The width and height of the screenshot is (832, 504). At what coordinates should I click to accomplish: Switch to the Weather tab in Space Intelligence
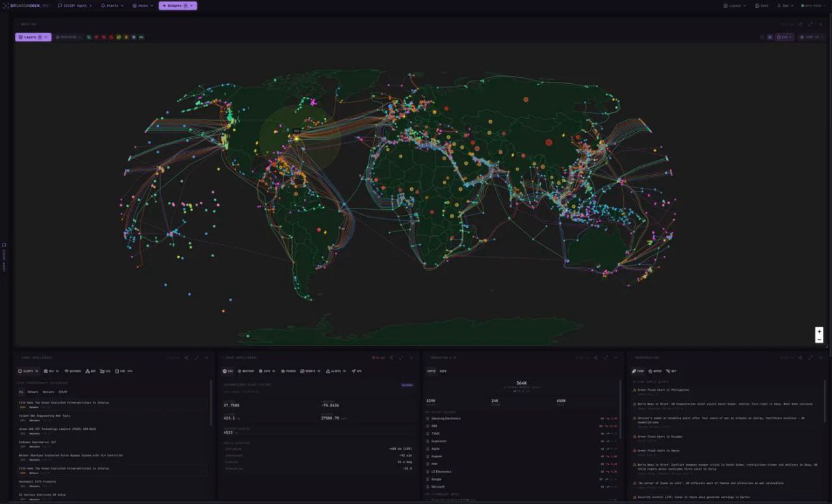tap(246, 372)
